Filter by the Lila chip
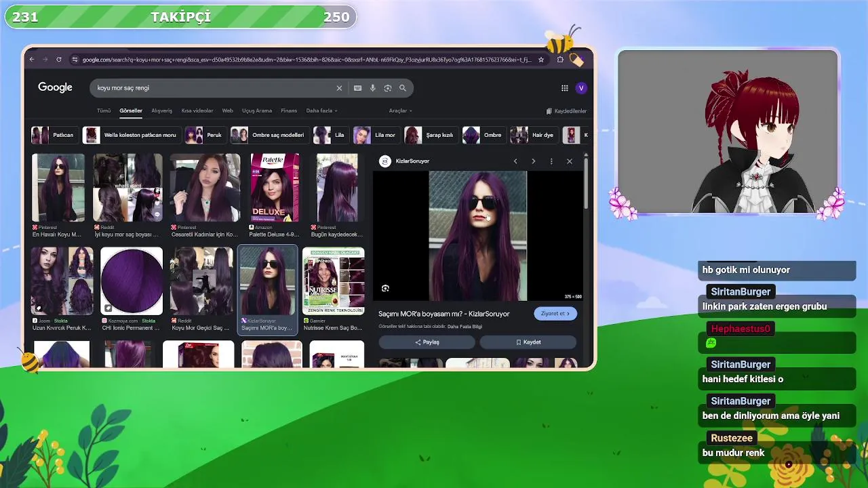 pyautogui.click(x=330, y=135)
